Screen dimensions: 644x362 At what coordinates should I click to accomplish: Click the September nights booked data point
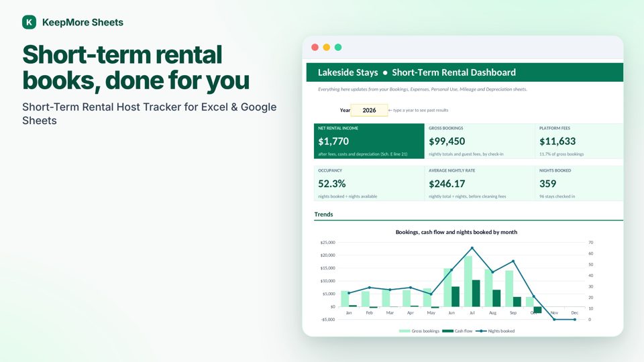(x=513, y=261)
